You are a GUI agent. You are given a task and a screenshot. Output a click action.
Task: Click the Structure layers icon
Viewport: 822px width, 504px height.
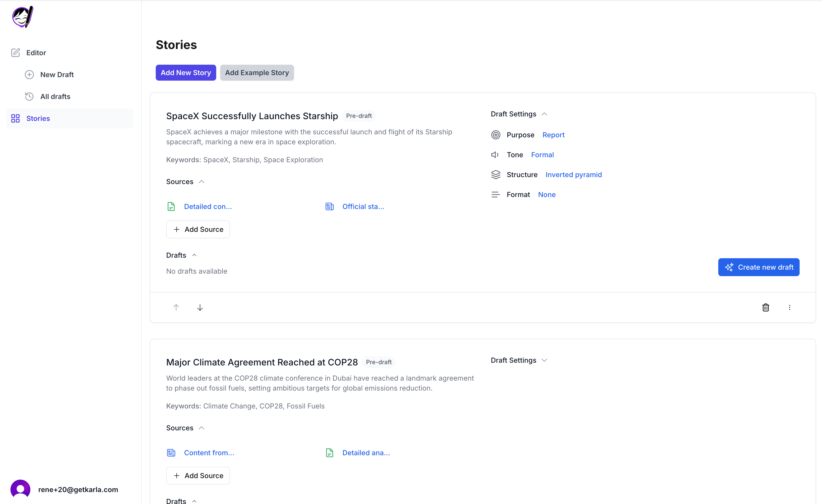coord(496,174)
